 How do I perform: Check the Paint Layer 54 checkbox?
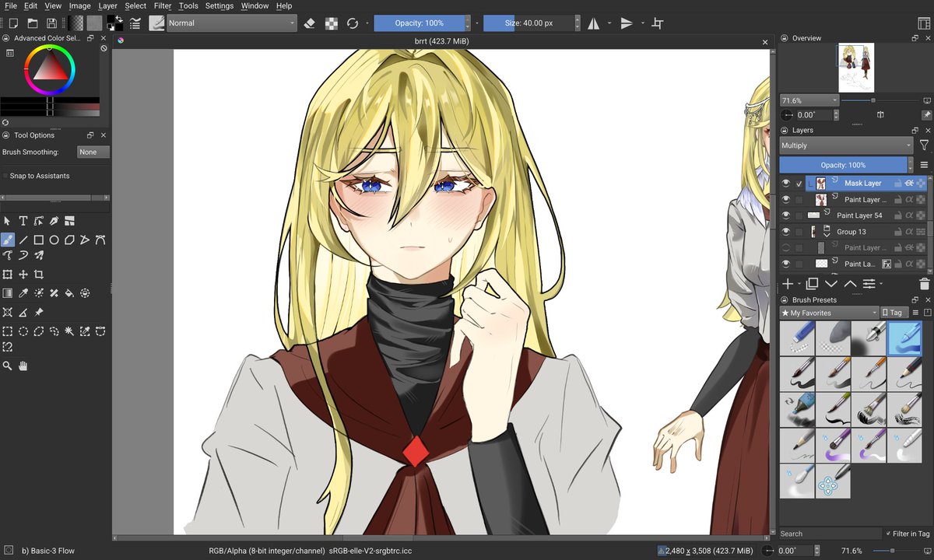click(x=799, y=215)
